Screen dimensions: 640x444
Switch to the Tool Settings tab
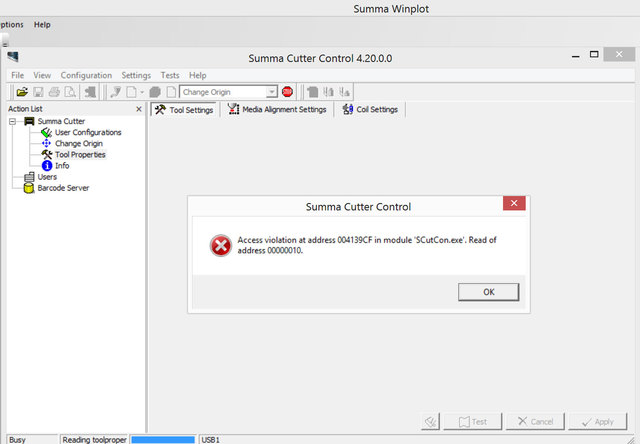pyautogui.click(x=184, y=110)
